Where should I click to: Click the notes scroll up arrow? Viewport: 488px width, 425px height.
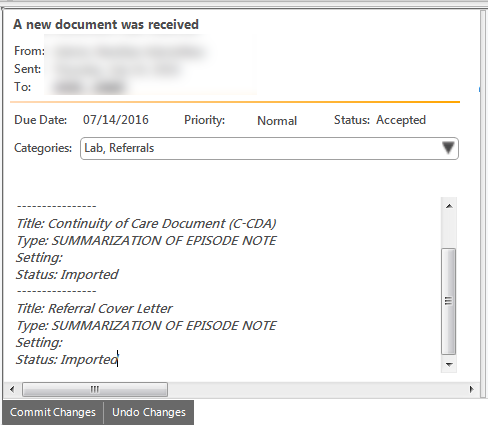pyautogui.click(x=449, y=206)
